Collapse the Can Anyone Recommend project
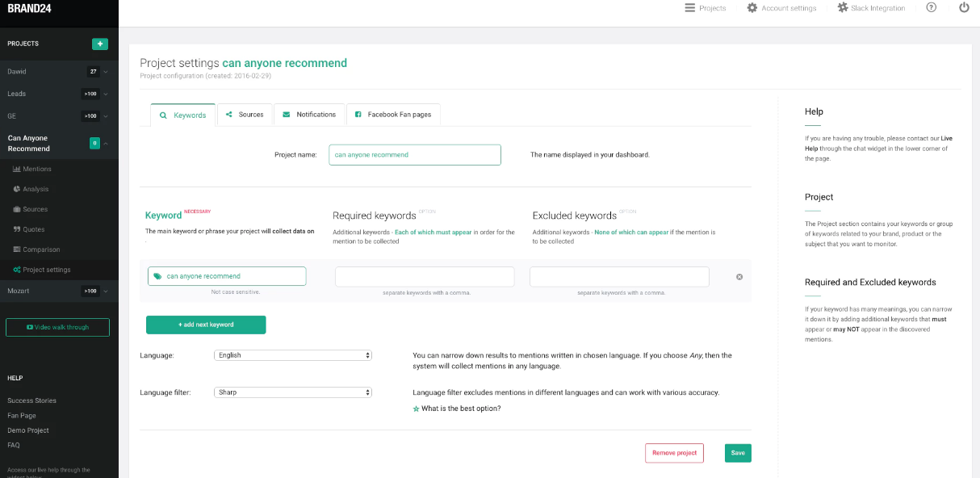Viewport: 980px width, 478px height. pos(106,144)
